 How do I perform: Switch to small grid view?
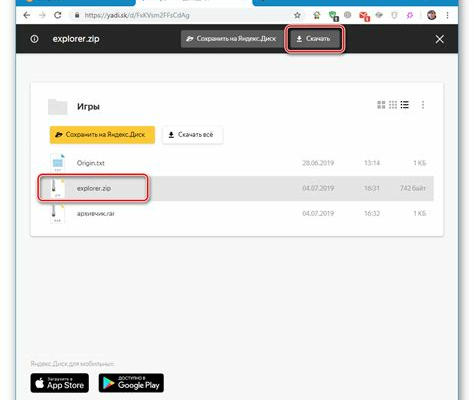point(393,105)
